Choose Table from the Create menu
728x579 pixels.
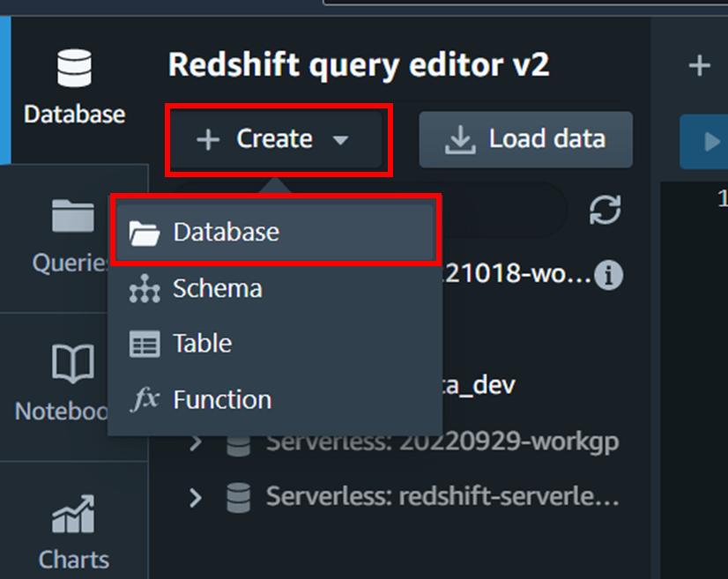275,344
